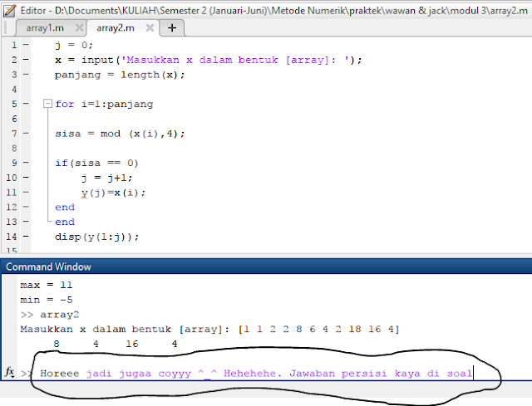Set breakpoint at line 13 dash

point(26,222)
